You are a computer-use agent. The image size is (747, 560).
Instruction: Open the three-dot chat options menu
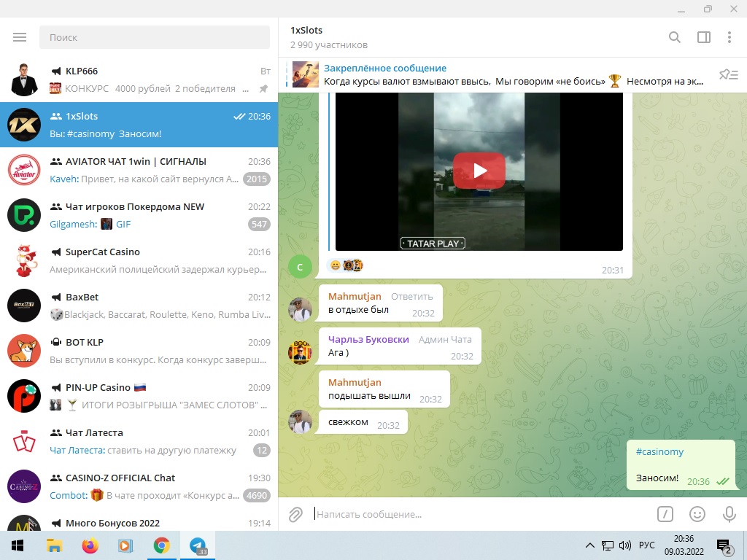(729, 37)
